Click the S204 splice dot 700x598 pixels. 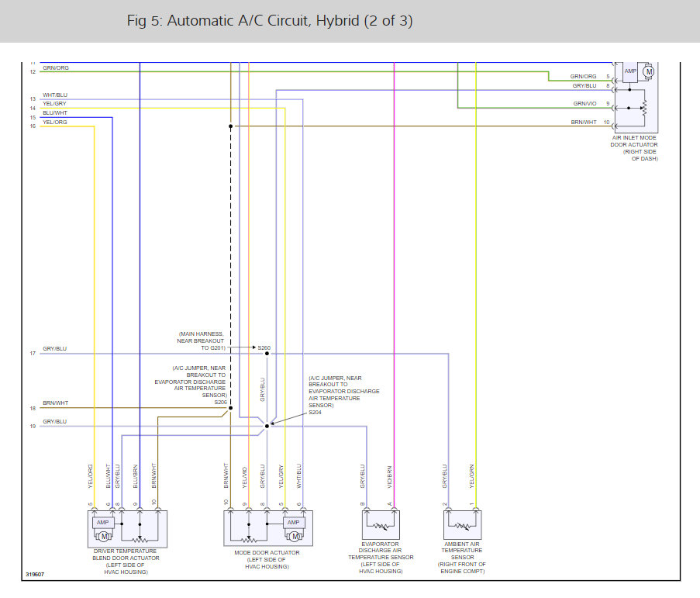267,426
